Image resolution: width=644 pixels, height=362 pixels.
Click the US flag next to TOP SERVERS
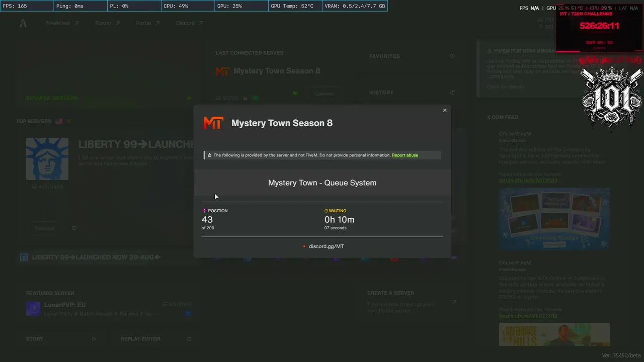(x=59, y=121)
